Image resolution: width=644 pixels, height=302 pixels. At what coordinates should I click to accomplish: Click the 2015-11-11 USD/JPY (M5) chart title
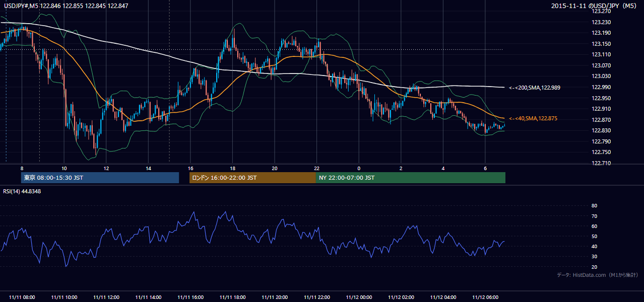[595, 6]
